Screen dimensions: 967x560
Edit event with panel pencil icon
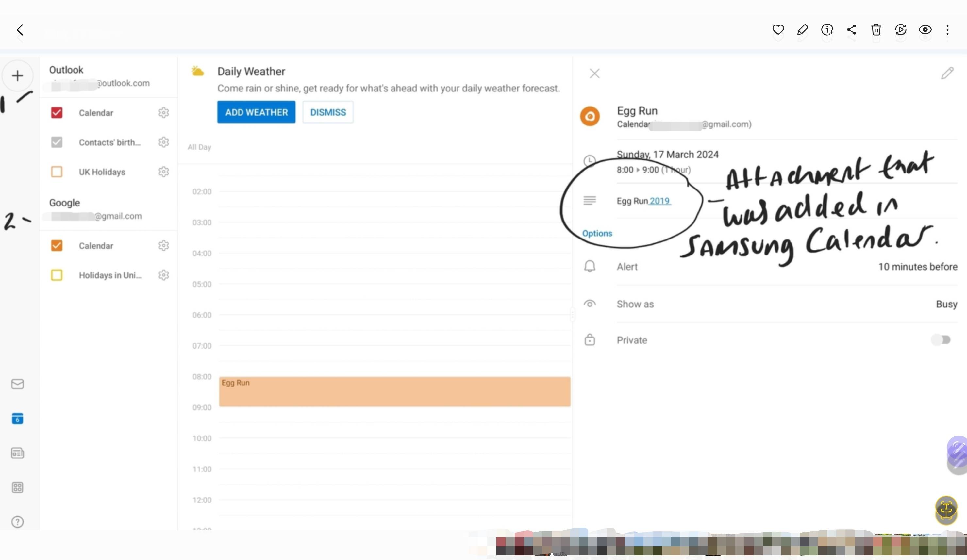947,73
